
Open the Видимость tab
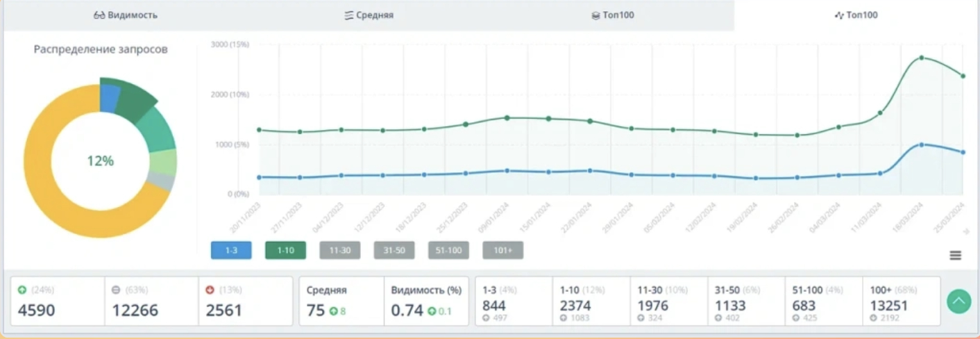(x=125, y=15)
